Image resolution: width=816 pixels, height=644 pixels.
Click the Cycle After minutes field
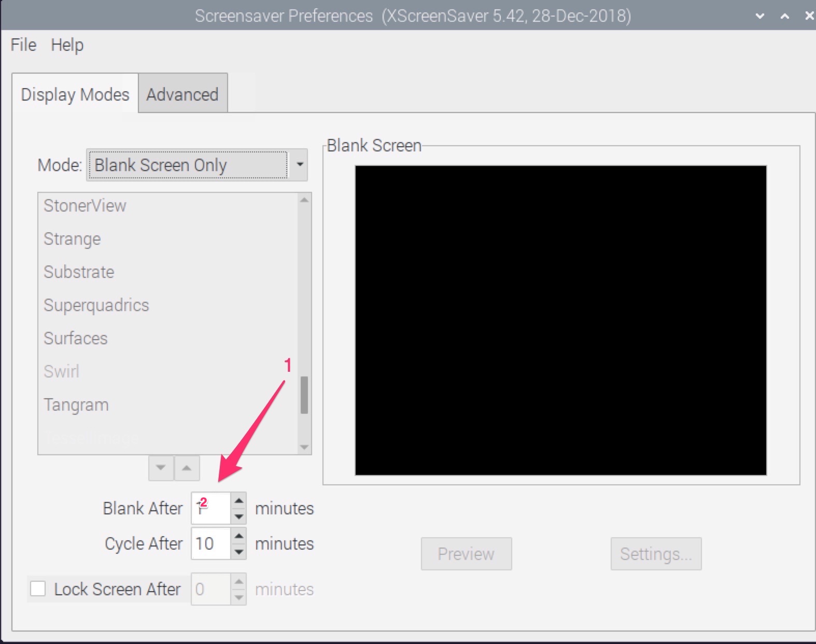210,543
